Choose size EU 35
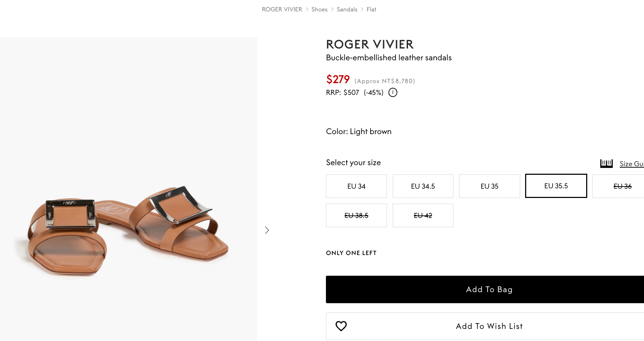The image size is (644, 341). (489, 186)
